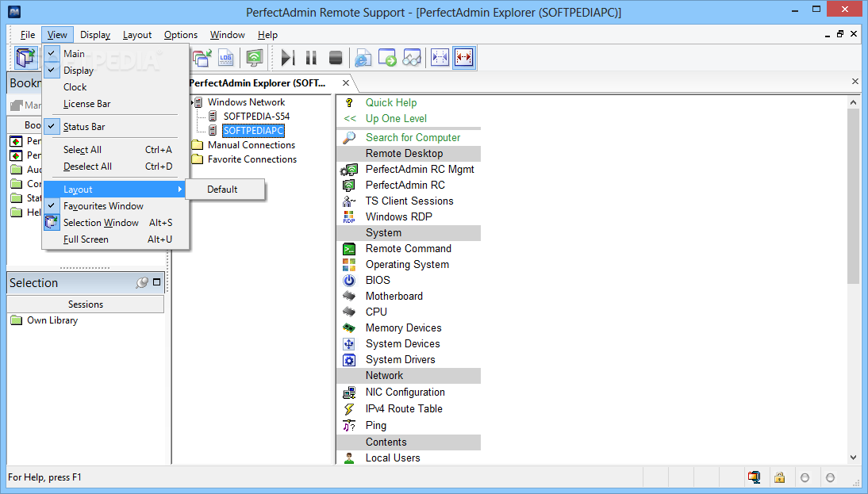The height and width of the screenshot is (494, 868).
Task: Click the Sessions column header
Action: pos(85,304)
